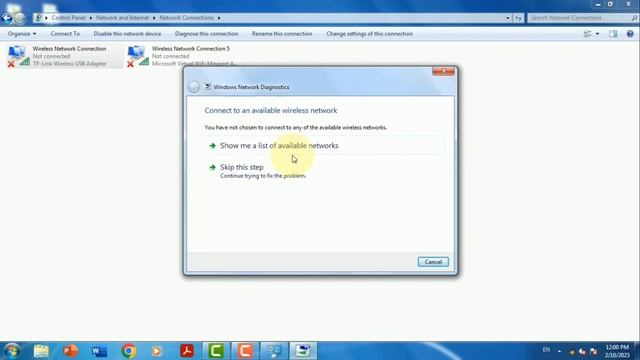This screenshot has height=360, width=640.
Task: Click the dialog's Windows Network Diagnostics title icon
Action: tap(207, 87)
